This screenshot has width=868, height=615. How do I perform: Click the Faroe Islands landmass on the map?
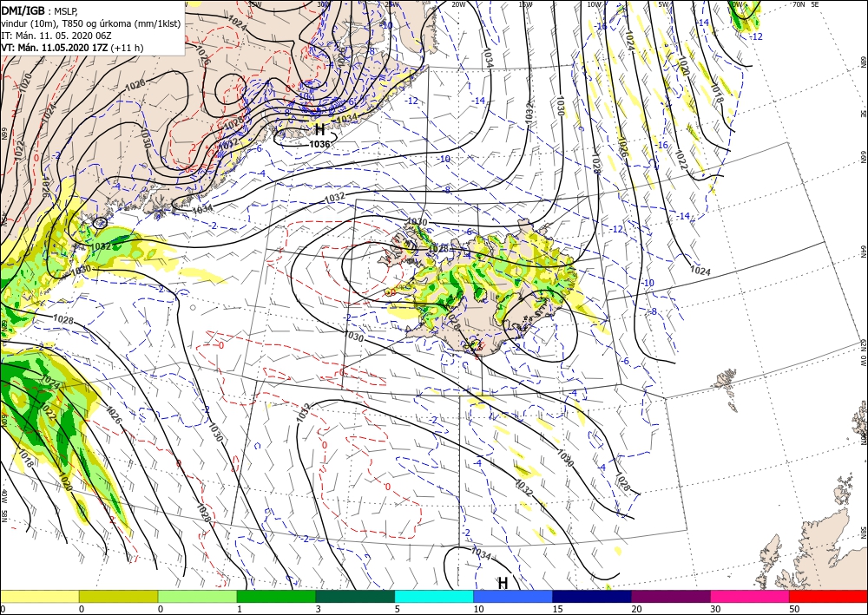point(726,380)
